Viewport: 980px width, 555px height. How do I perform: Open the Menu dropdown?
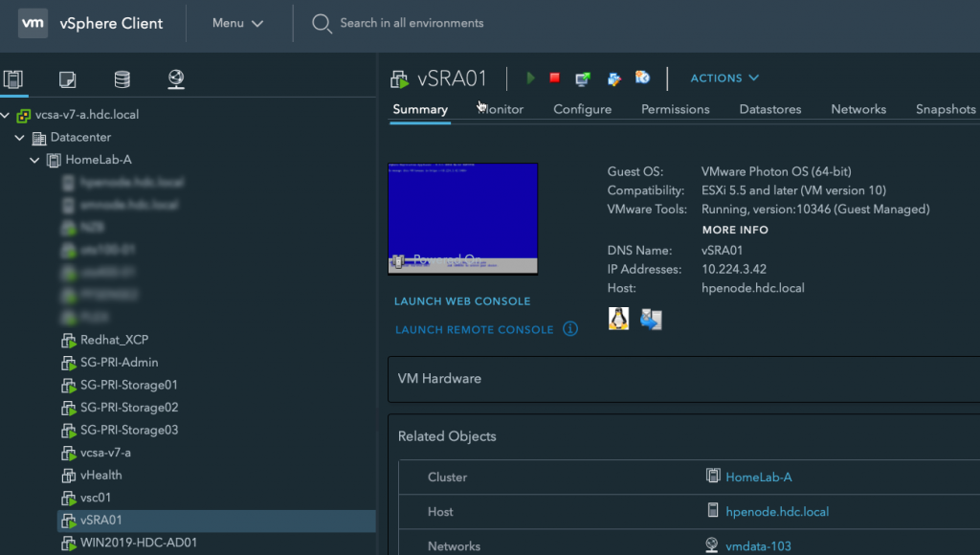(x=237, y=23)
